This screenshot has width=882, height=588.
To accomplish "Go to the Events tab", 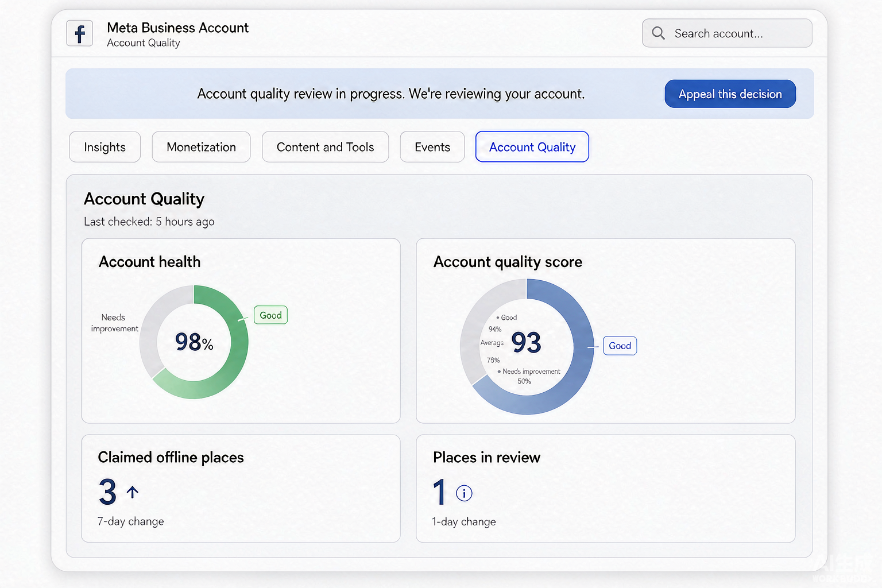I will [432, 147].
